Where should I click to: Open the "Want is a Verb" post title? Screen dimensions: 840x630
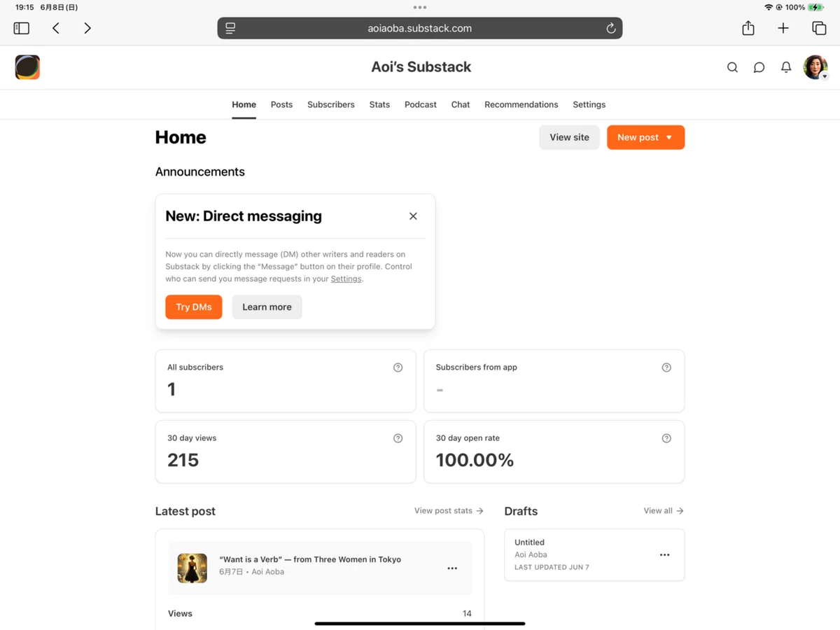310,559
